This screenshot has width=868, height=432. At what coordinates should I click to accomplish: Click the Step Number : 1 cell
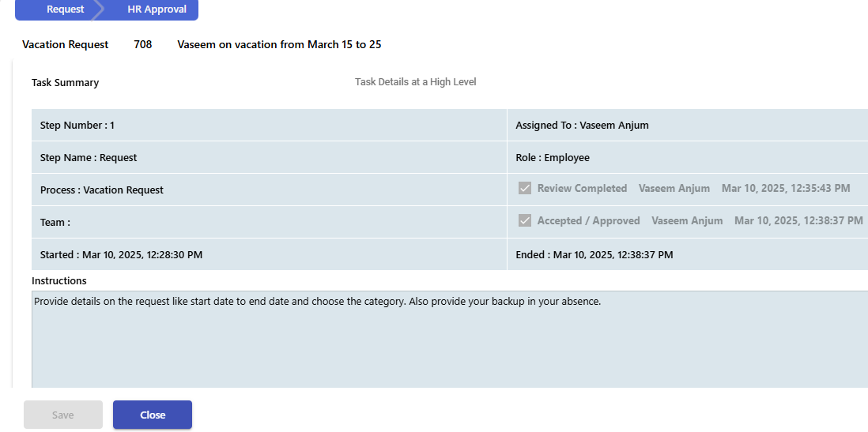click(x=269, y=125)
